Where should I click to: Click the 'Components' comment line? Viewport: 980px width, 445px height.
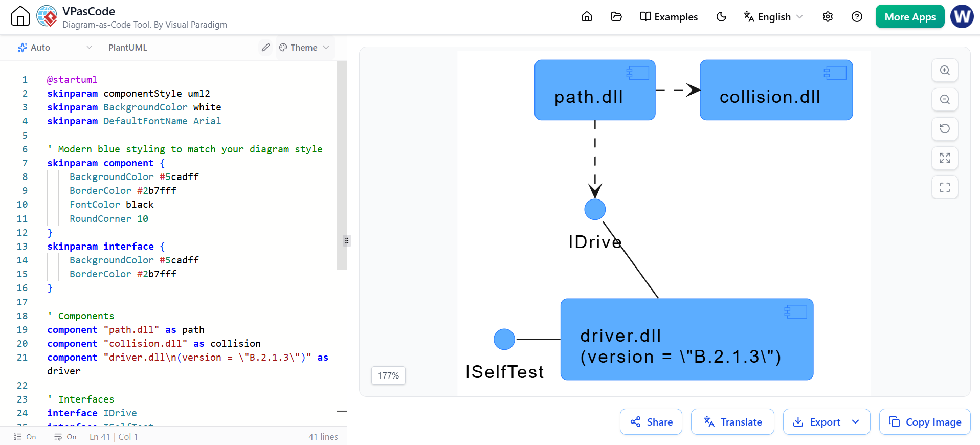point(81,316)
